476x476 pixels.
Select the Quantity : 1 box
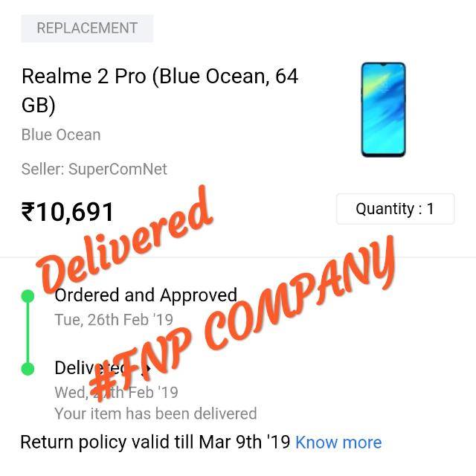395,209
